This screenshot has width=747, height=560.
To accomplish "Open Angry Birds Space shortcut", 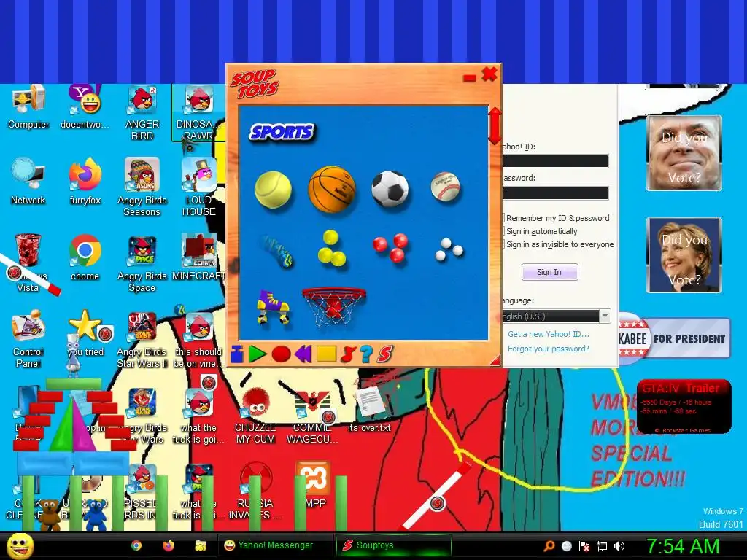I will (142, 264).
